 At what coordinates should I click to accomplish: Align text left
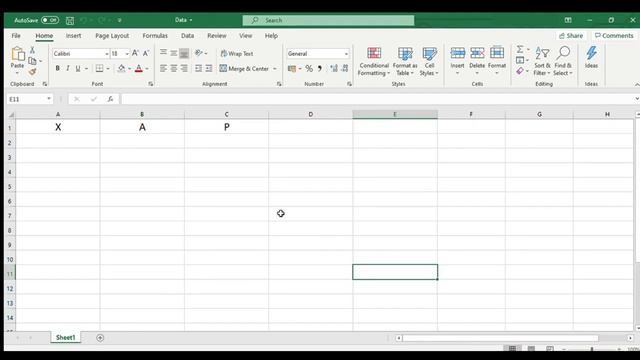[163, 69]
